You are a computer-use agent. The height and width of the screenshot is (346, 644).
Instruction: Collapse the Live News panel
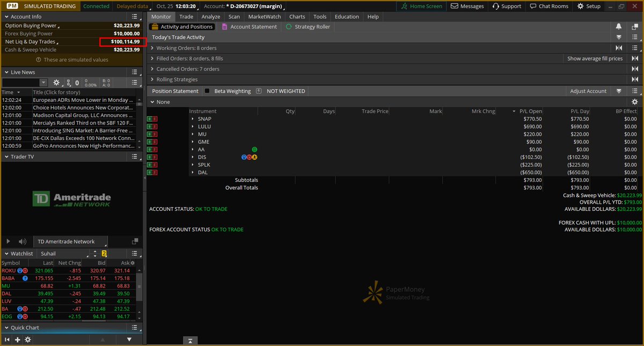pyautogui.click(x=6, y=72)
